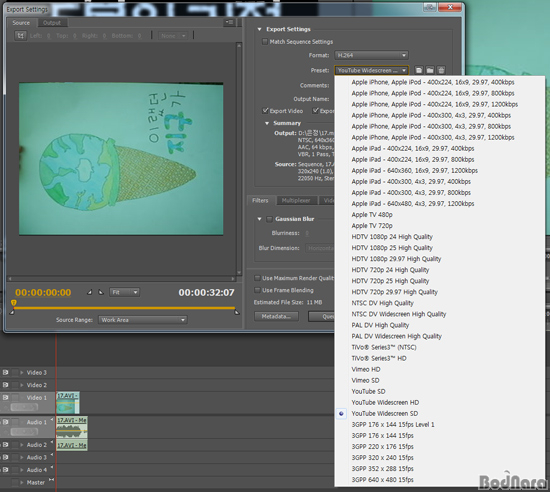Click the delete preset trash icon
Screen dimensions: 550x492
(x=441, y=70)
